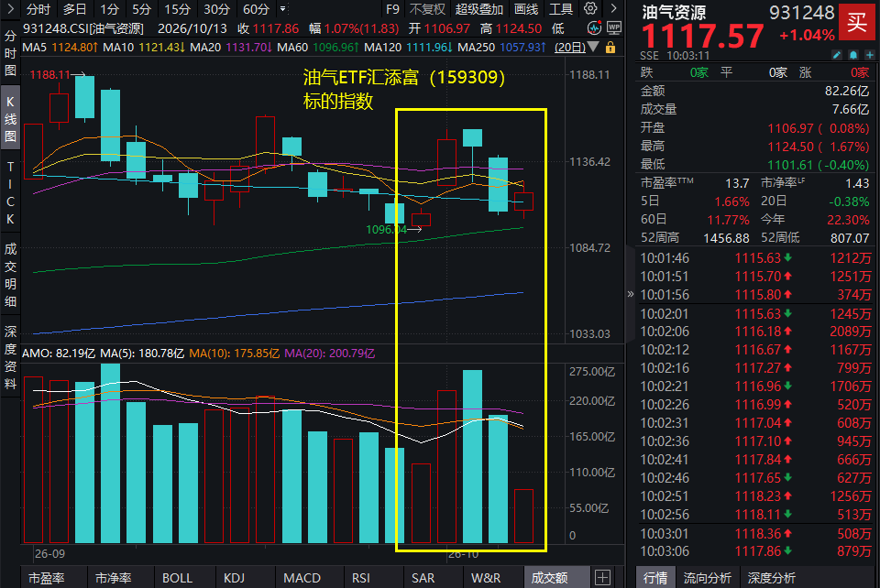Click the WP monitor icon

click(614, 28)
